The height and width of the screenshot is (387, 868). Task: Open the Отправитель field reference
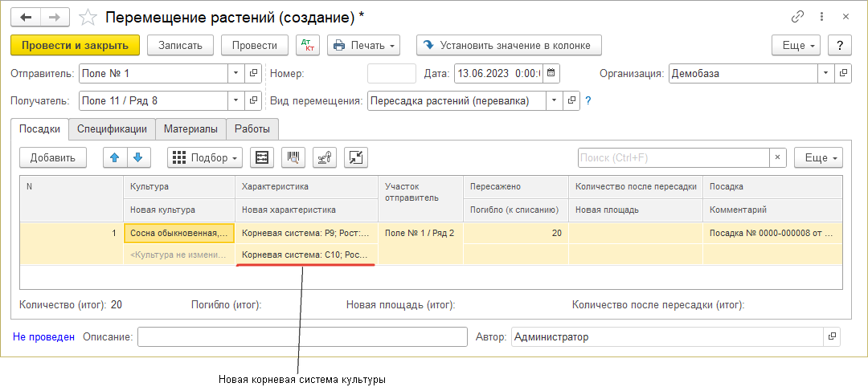(x=254, y=74)
